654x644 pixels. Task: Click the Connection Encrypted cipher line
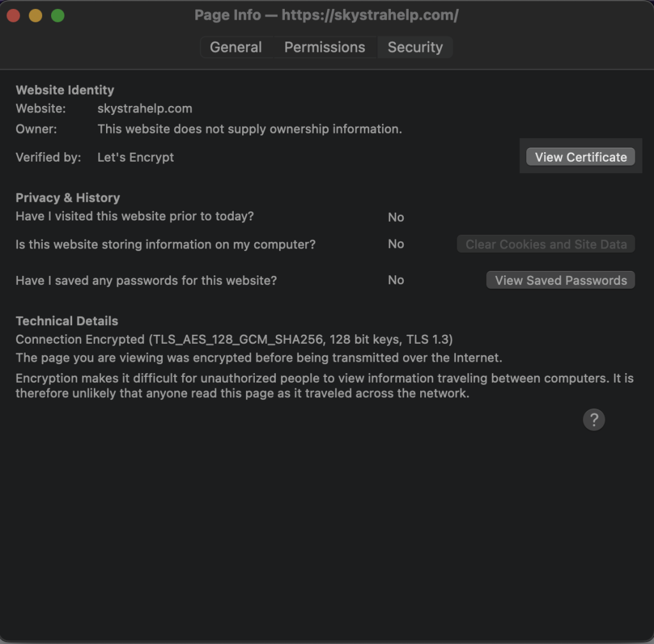(x=234, y=339)
